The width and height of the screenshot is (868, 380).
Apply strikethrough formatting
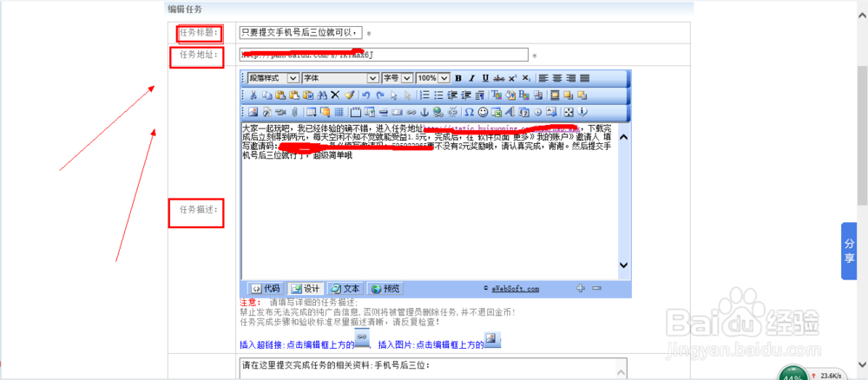click(499, 78)
